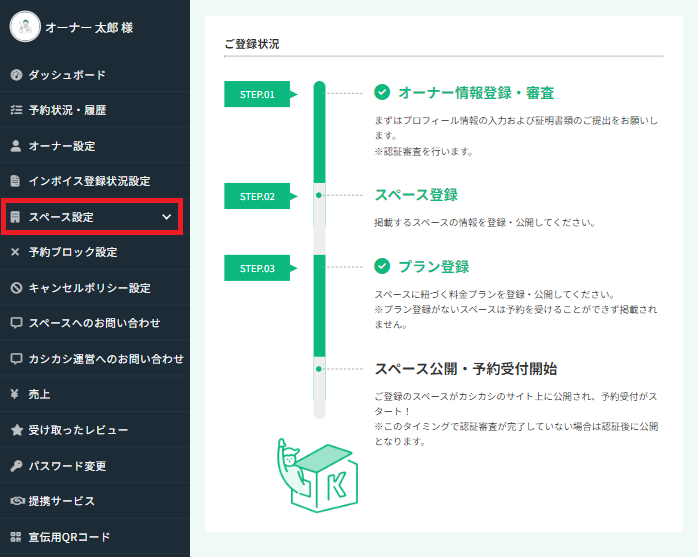
Task: Click the check mark beside プラン登録
Action: [x=382, y=266]
